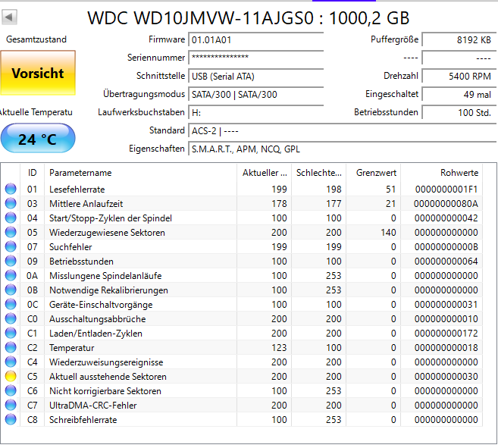Select Betriebsstunden in the parameter table

[81, 262]
